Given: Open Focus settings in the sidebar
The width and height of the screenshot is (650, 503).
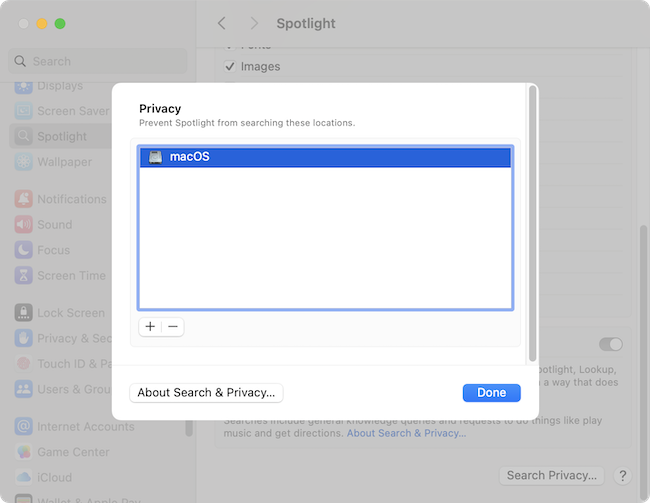Looking at the screenshot, I should point(54,250).
